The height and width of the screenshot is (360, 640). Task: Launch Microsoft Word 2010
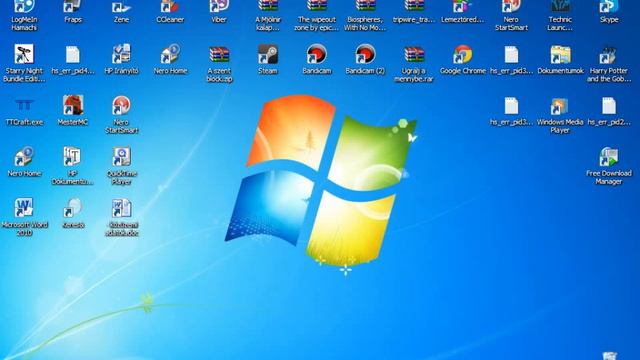(x=24, y=218)
